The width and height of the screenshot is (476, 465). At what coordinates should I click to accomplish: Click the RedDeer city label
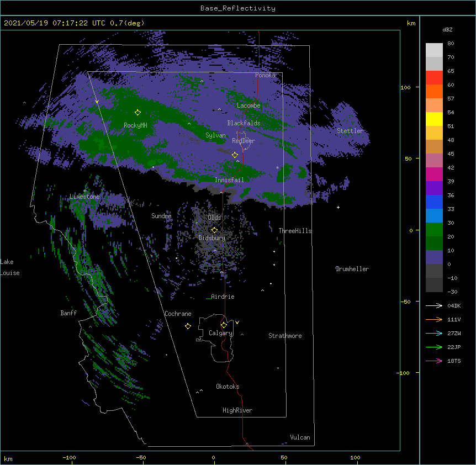pyautogui.click(x=244, y=141)
